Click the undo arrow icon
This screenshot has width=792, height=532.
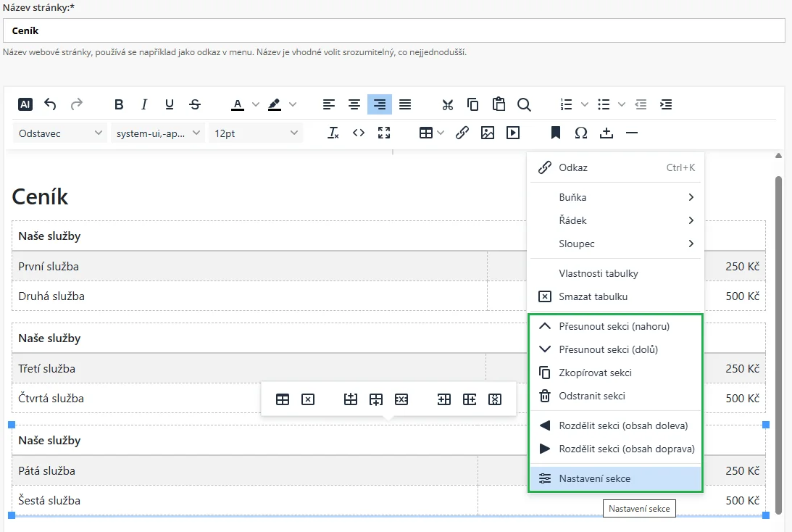[50, 104]
